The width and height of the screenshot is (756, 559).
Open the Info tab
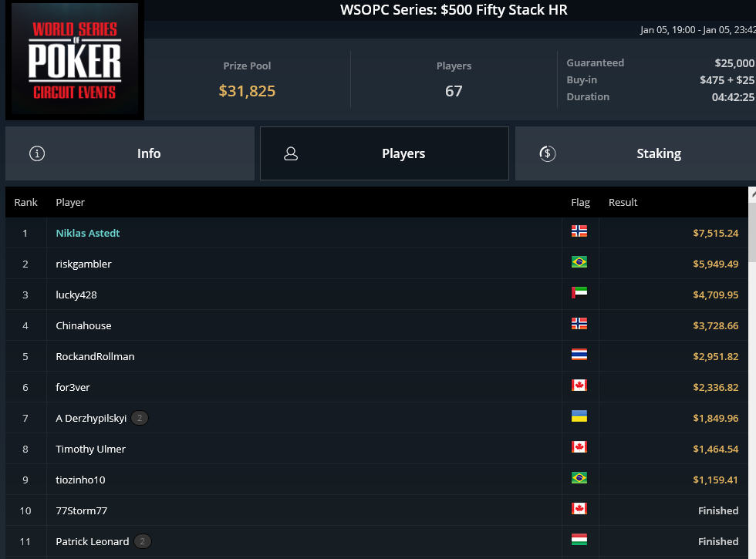click(x=130, y=153)
